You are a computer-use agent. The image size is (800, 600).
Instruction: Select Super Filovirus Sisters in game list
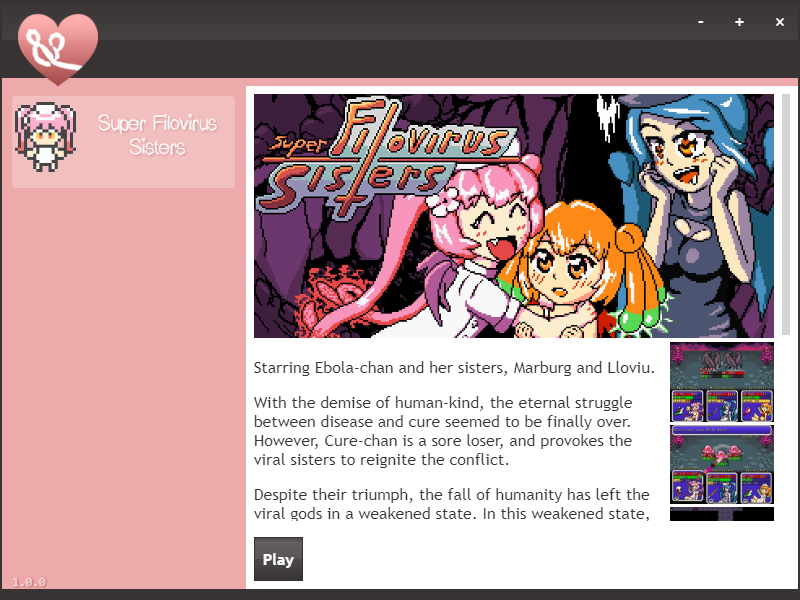[x=123, y=142]
